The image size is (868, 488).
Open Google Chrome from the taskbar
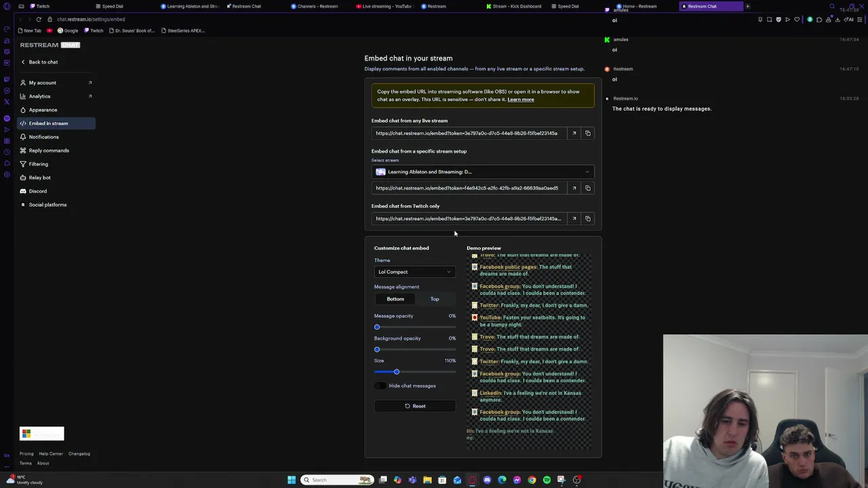point(532,480)
